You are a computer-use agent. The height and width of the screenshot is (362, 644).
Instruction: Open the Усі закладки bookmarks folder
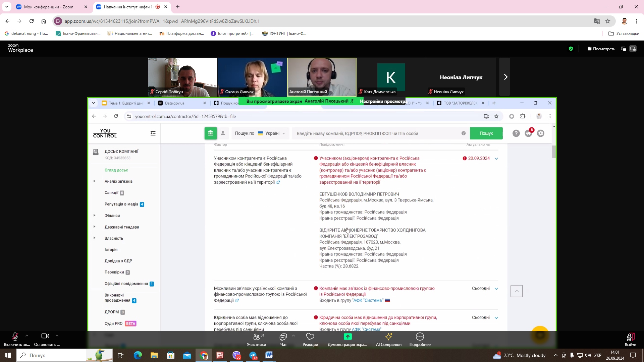click(624, 34)
